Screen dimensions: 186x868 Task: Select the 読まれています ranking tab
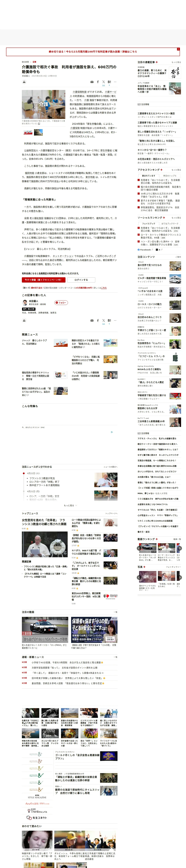[x=148, y=176]
